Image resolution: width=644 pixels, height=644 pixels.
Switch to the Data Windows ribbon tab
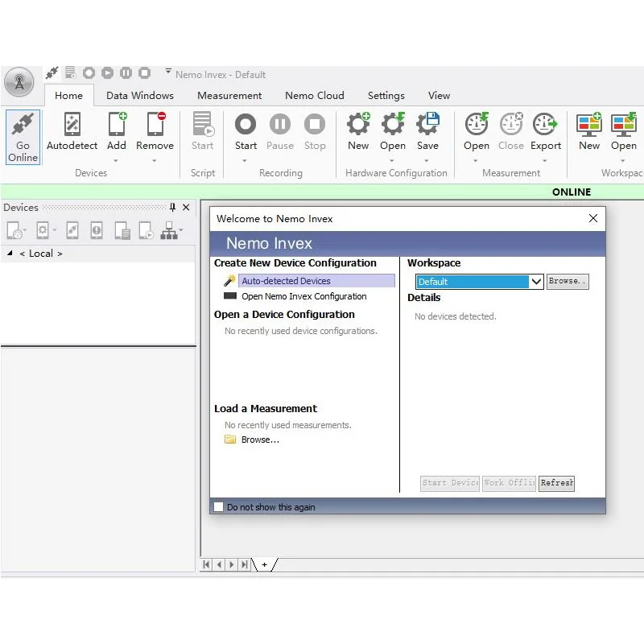[139, 96]
